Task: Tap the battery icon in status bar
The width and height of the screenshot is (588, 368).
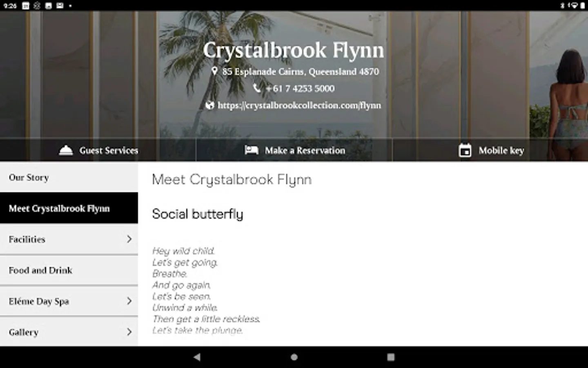Action: click(x=583, y=6)
